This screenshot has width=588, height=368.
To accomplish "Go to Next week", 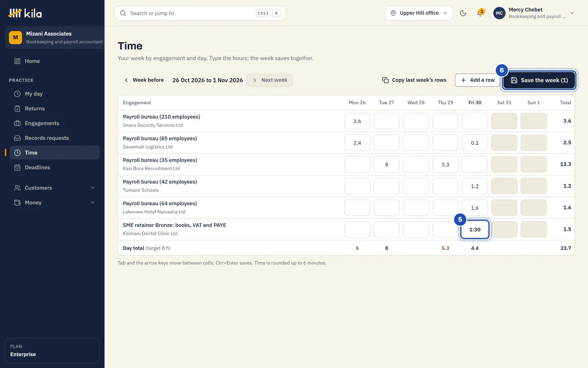I will (x=269, y=80).
